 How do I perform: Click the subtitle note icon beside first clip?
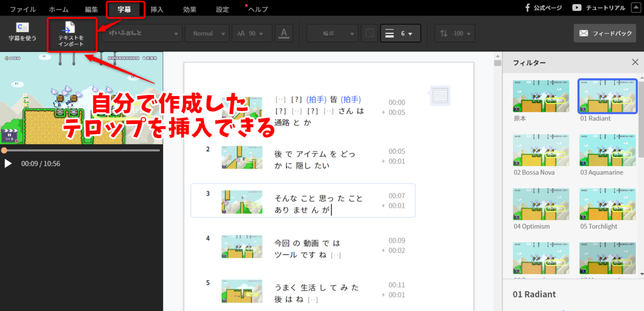coord(440,95)
